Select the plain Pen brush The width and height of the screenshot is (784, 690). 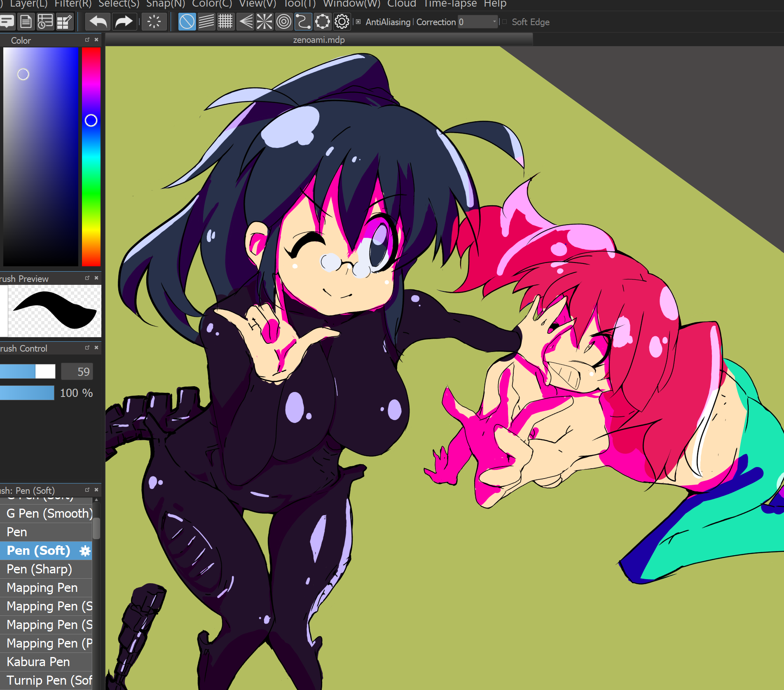pyautogui.click(x=46, y=532)
